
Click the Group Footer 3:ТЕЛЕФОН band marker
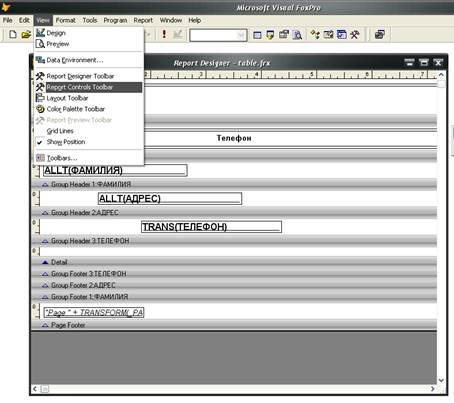pyautogui.click(x=45, y=274)
